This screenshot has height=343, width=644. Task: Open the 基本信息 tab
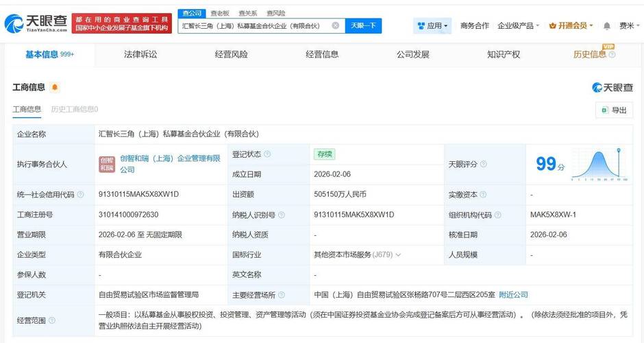pos(50,55)
